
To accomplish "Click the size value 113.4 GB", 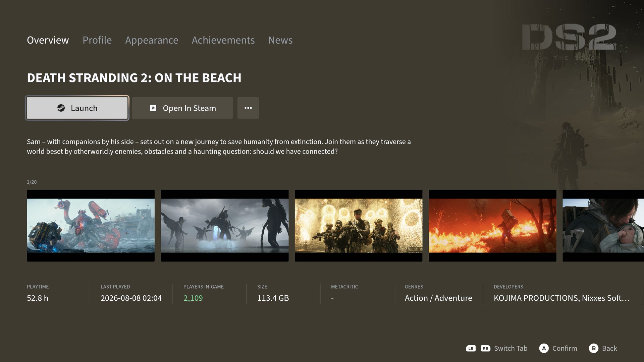I will [x=273, y=298].
